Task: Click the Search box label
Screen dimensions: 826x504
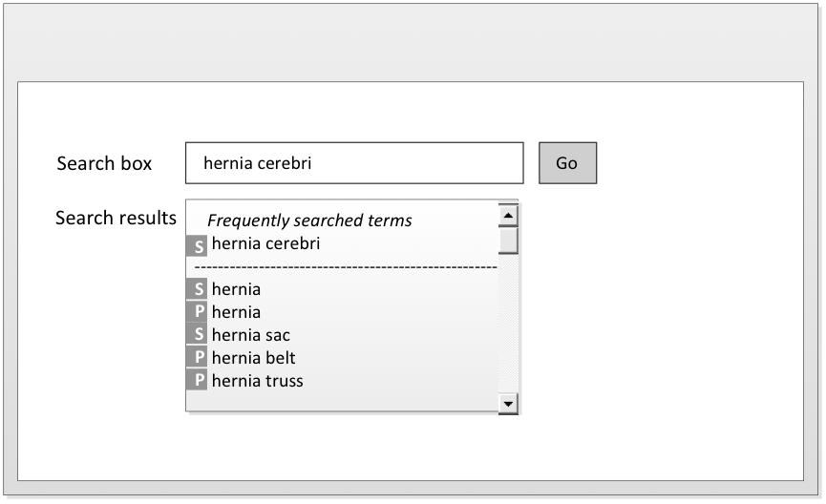Action: click(104, 163)
